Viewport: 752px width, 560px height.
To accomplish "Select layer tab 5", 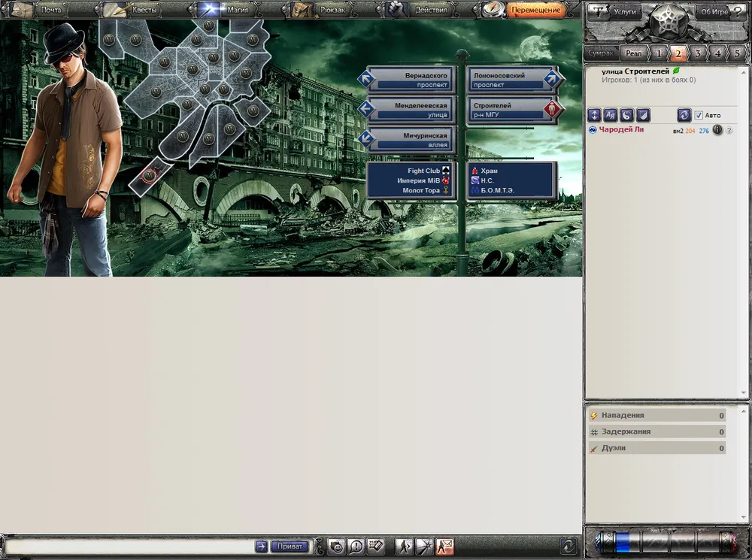I will coord(737,53).
